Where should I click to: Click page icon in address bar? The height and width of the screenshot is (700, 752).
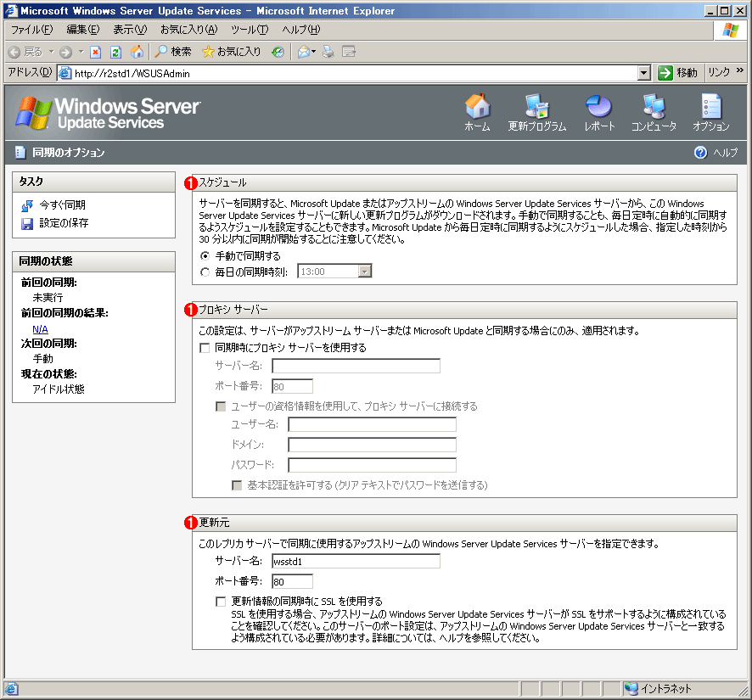click(x=65, y=73)
